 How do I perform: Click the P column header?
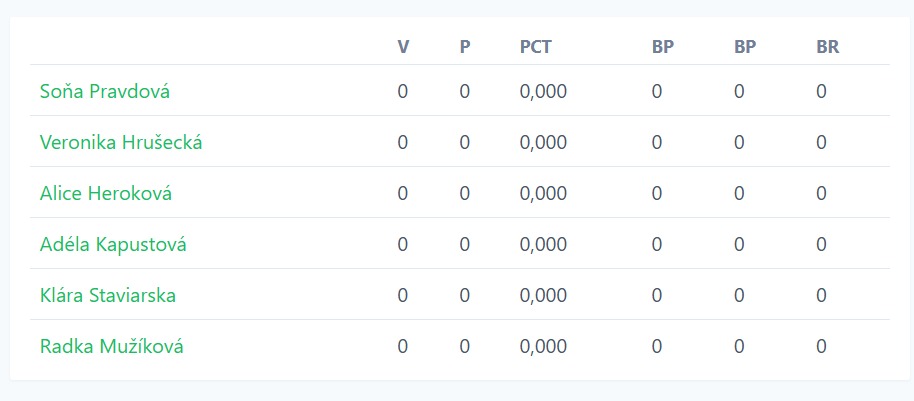[465, 47]
